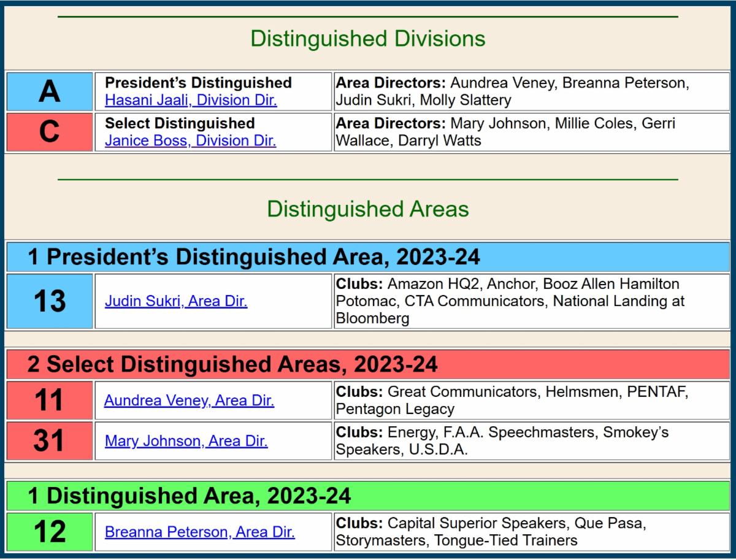Screen dimensions: 736x560
Task: Select the blue Area 13 cell
Action: click(x=50, y=301)
